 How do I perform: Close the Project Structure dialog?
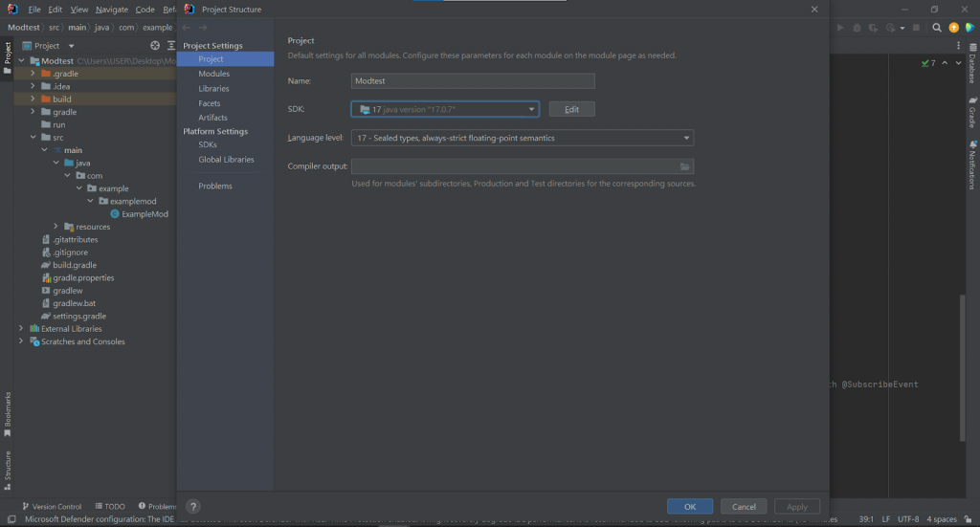[x=814, y=10]
